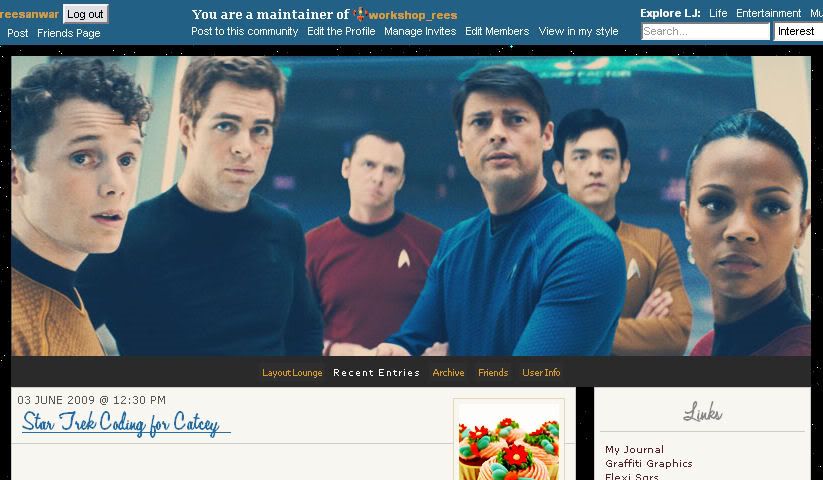Click the cupcake userpic thumbnail

pos(509,442)
